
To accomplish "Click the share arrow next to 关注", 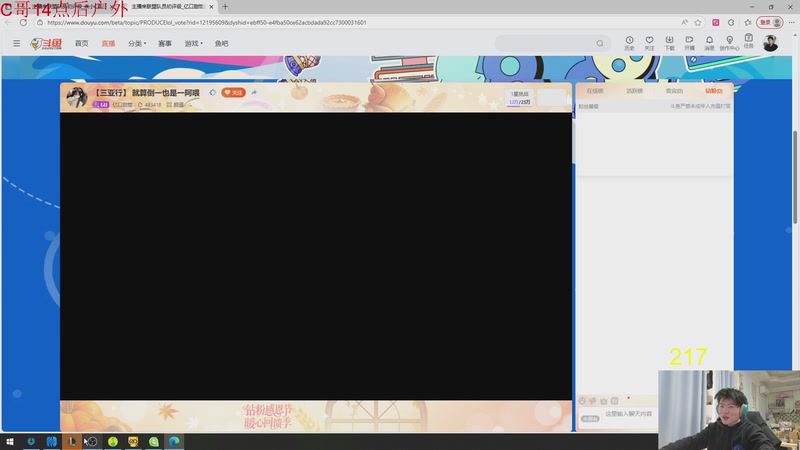I will (x=254, y=92).
